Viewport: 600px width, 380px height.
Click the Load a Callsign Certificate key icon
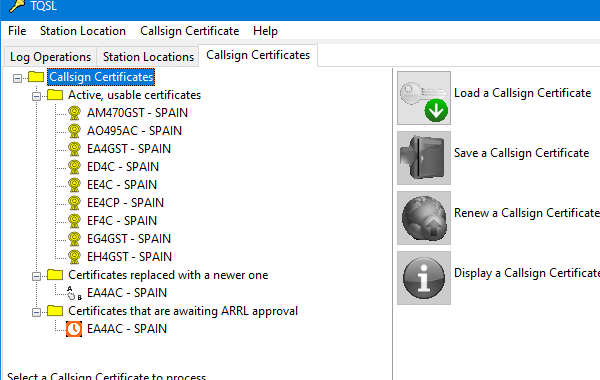[x=424, y=98]
